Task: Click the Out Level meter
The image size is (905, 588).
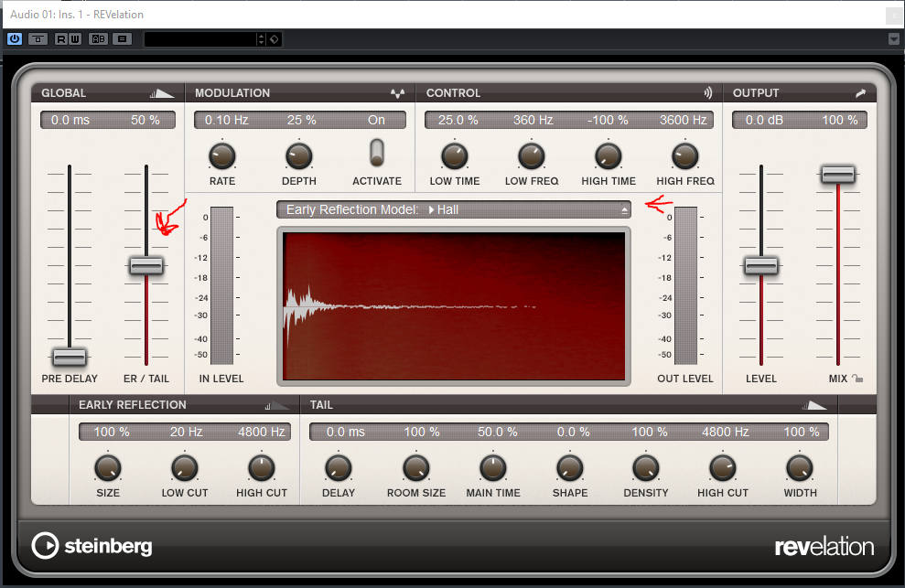Action: [685, 285]
